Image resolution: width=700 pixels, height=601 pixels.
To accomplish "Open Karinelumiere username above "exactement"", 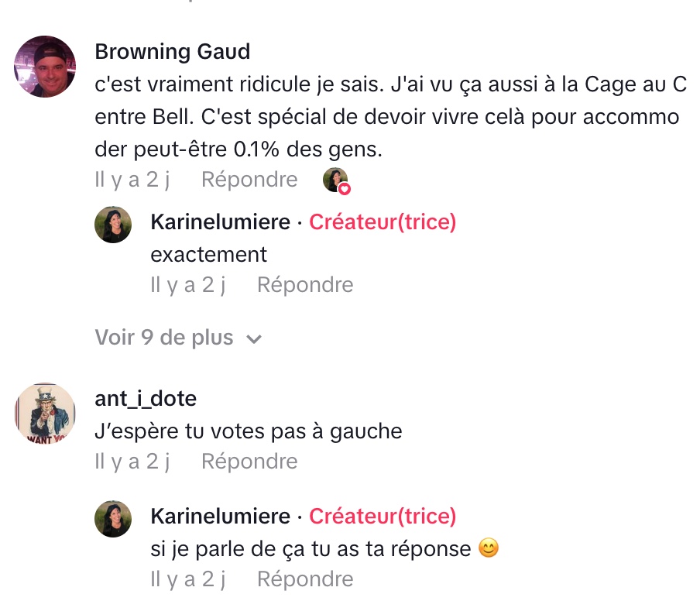I will click(220, 222).
